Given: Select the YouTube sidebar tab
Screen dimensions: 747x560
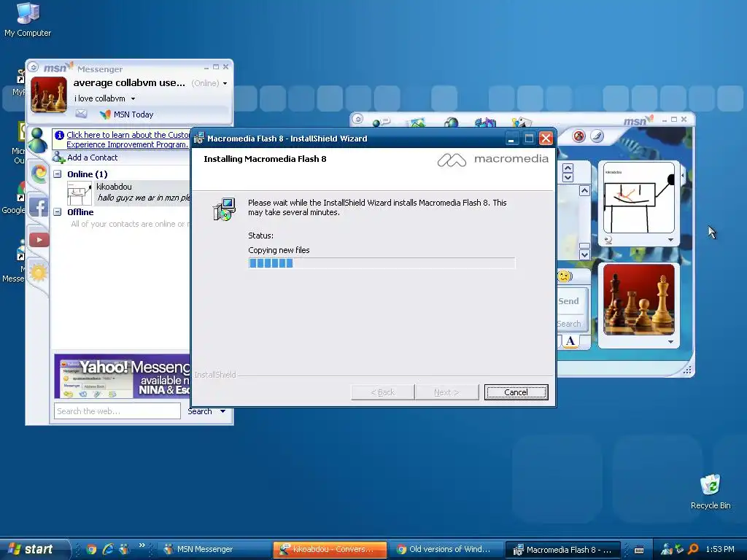Looking at the screenshot, I should click(x=39, y=239).
